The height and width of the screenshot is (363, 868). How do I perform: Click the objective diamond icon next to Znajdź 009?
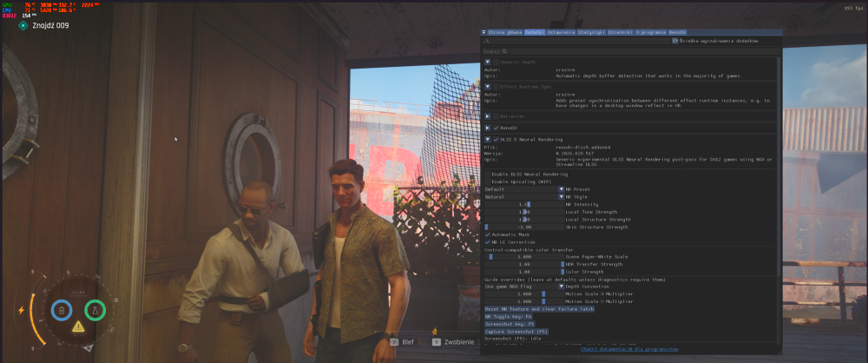pyautogui.click(x=23, y=25)
